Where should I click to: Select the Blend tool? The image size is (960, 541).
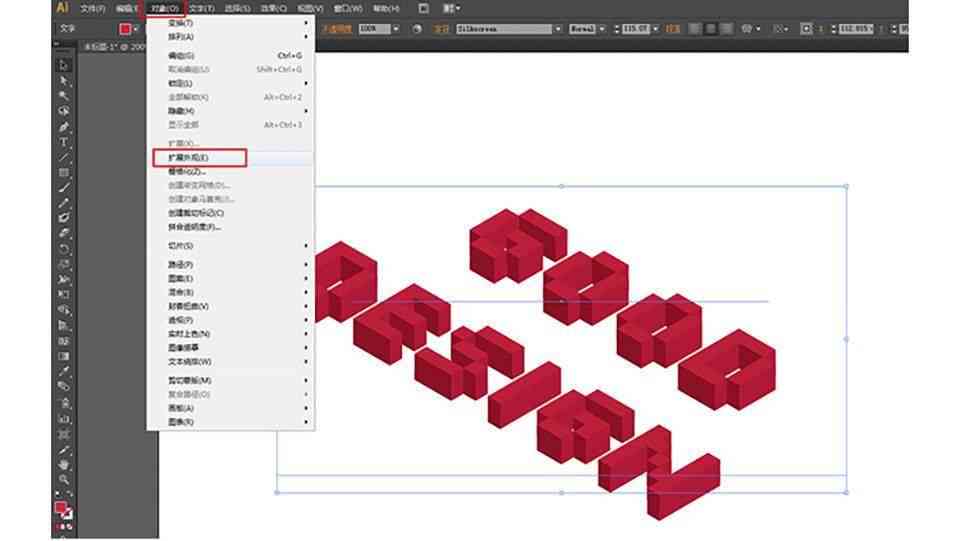point(64,387)
